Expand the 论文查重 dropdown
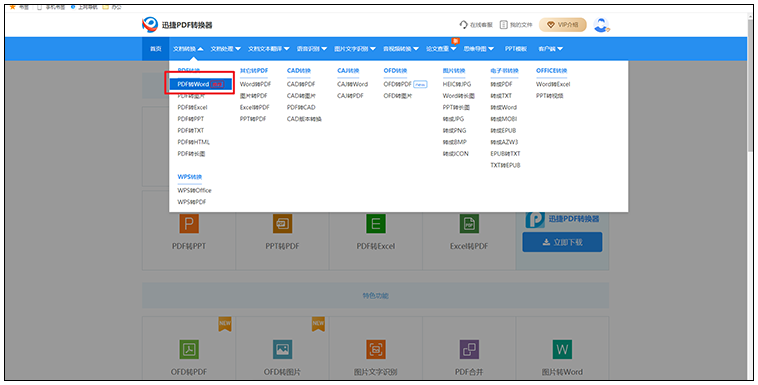This screenshot has width=758, height=385. [x=441, y=49]
